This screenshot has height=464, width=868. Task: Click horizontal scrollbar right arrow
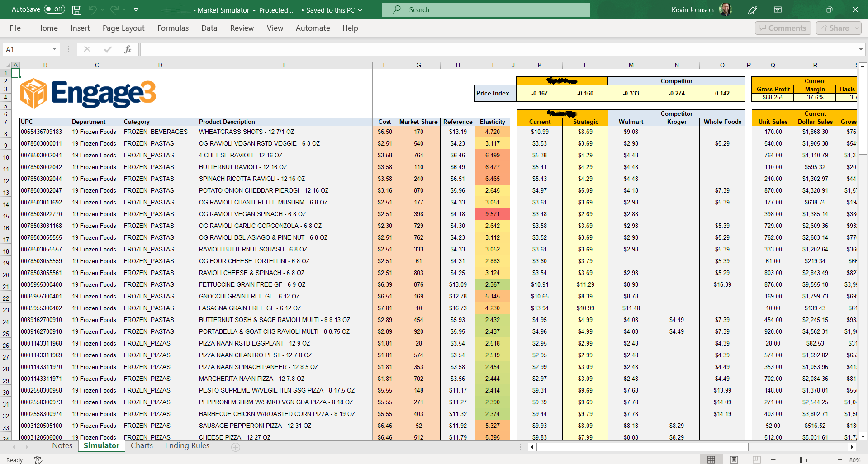[852, 447]
